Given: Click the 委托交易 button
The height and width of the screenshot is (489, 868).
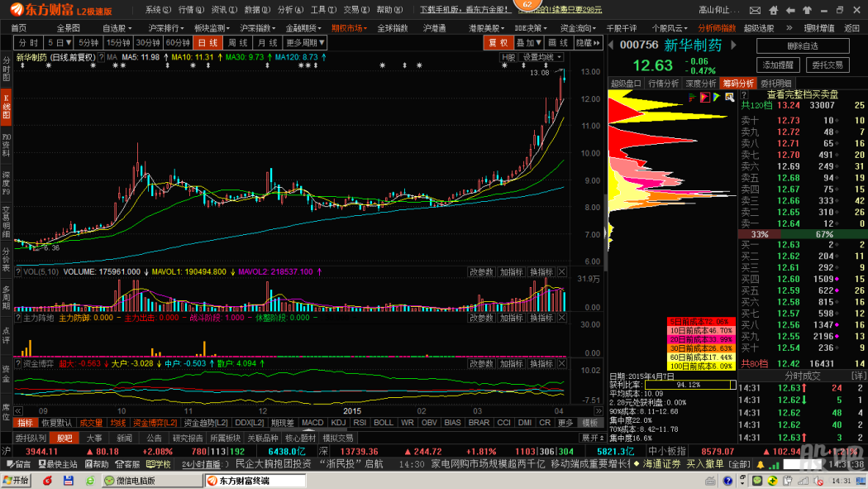Looking at the screenshot, I should tap(827, 65).
